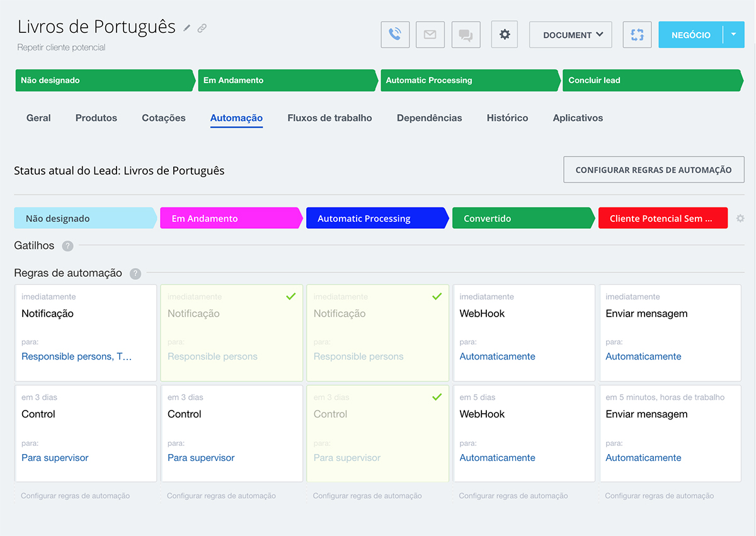Switch to the Histórico tab
Image resolution: width=756 pixels, height=536 pixels.
[507, 118]
